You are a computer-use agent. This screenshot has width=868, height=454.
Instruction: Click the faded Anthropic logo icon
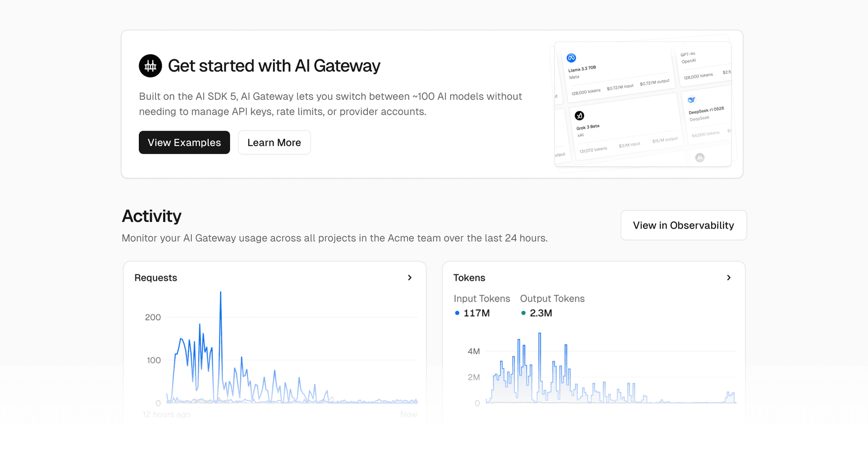point(700,158)
